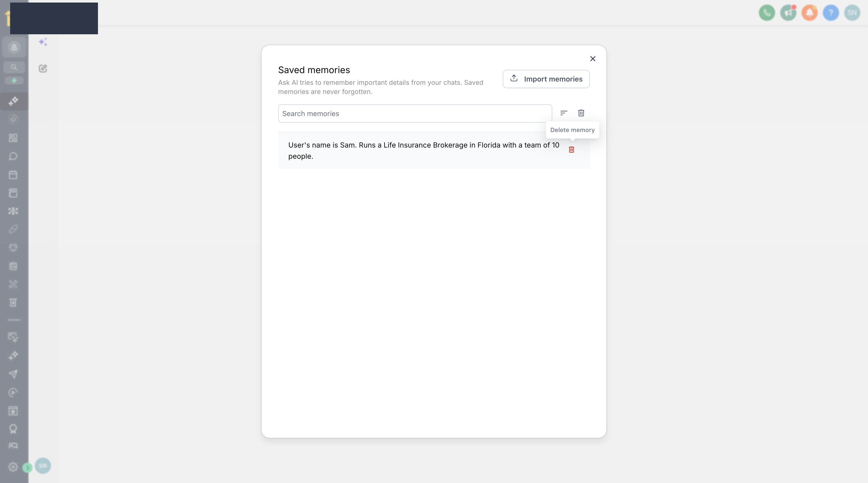The width and height of the screenshot is (868, 483).
Task: Open the orange notifications bell
Action: click(809, 13)
